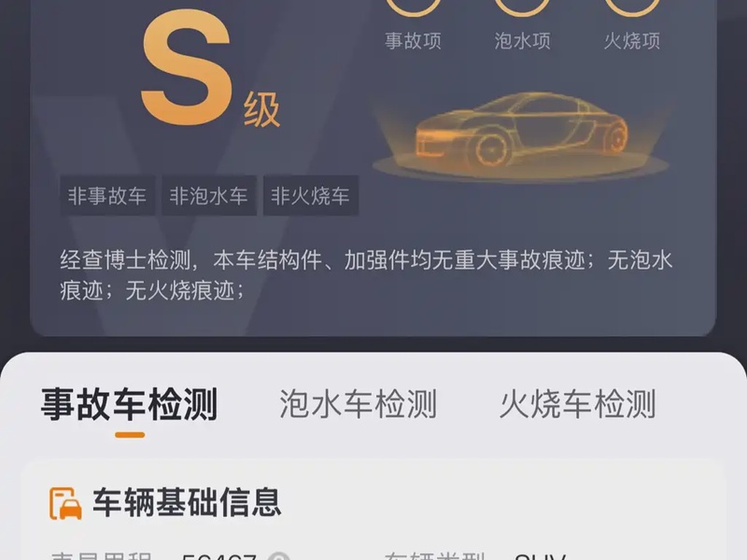
Task: Tap the 非事故车 tag
Action: [x=107, y=196]
